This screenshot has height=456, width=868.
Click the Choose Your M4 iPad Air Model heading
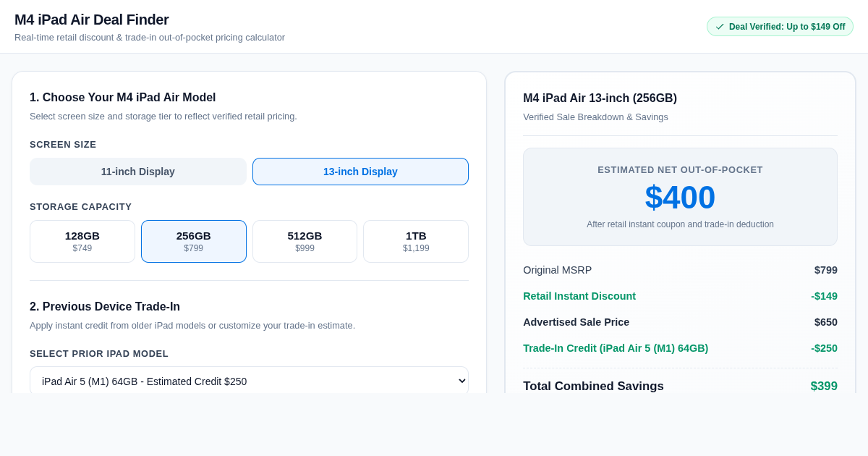point(123,98)
